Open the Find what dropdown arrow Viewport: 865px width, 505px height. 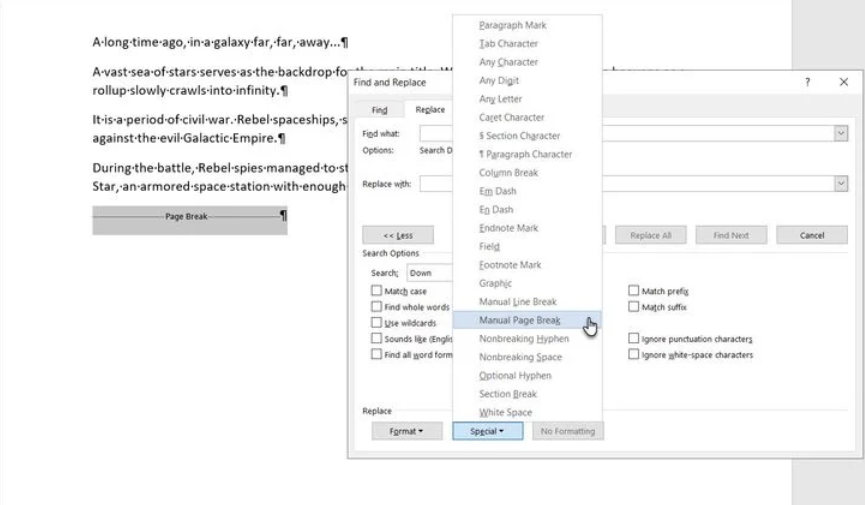(x=840, y=133)
